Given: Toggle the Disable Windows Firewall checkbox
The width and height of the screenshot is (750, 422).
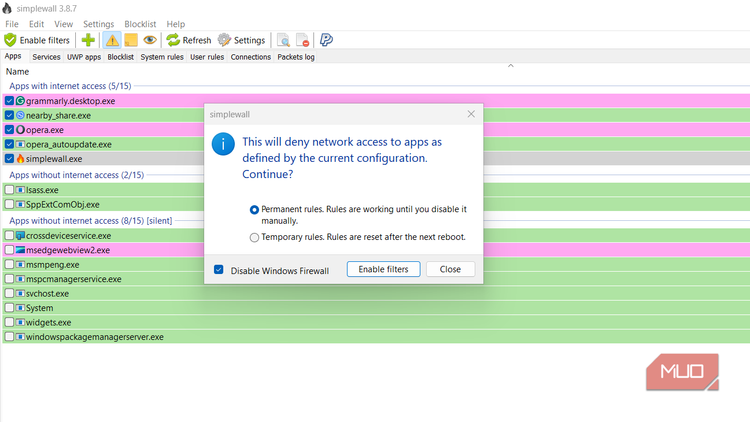Looking at the screenshot, I should click(x=219, y=270).
